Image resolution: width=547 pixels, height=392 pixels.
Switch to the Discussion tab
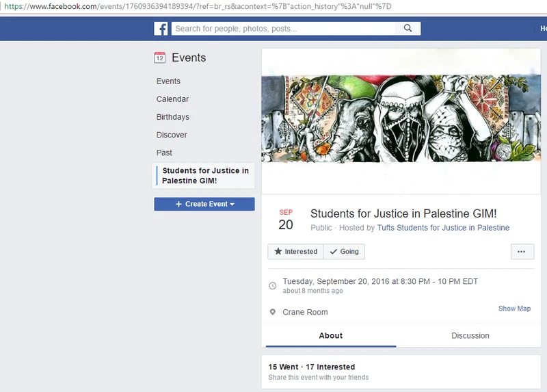470,335
